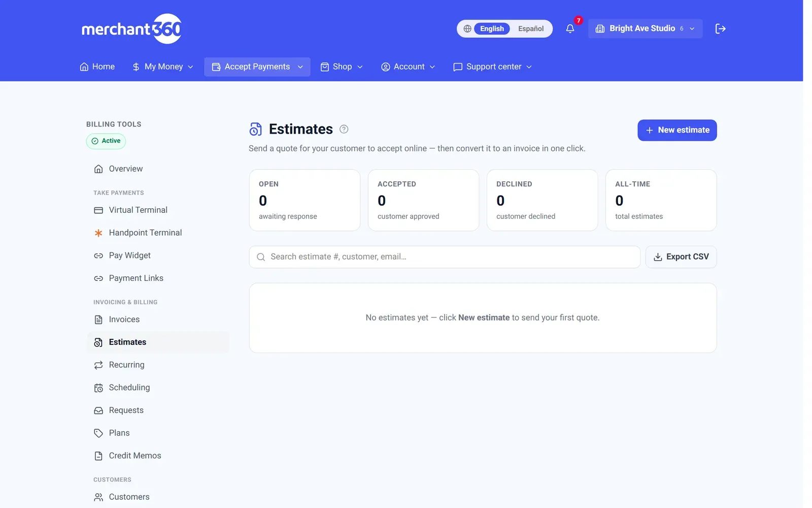Screen dimensions: 812x508
Task: Switch language to English
Action: (492, 29)
